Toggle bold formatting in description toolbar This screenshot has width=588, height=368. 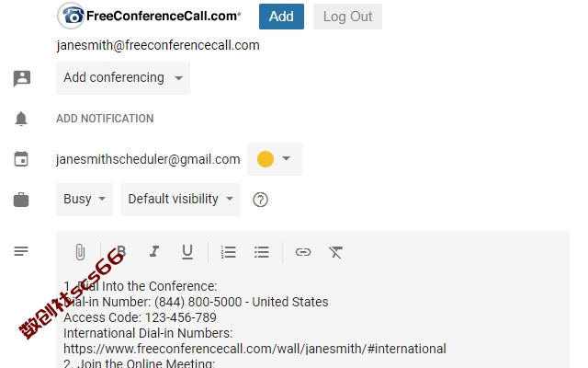tap(120, 251)
